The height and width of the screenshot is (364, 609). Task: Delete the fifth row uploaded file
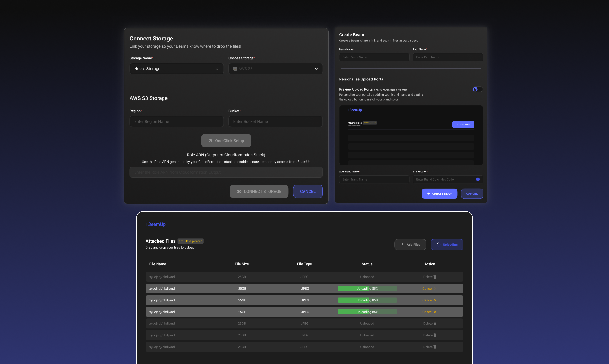pos(430,324)
